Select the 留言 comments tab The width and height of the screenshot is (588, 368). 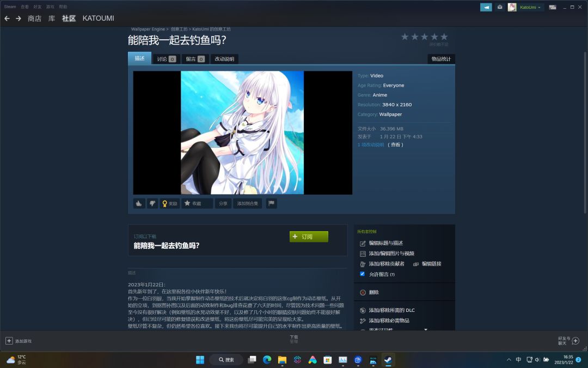[x=195, y=59]
